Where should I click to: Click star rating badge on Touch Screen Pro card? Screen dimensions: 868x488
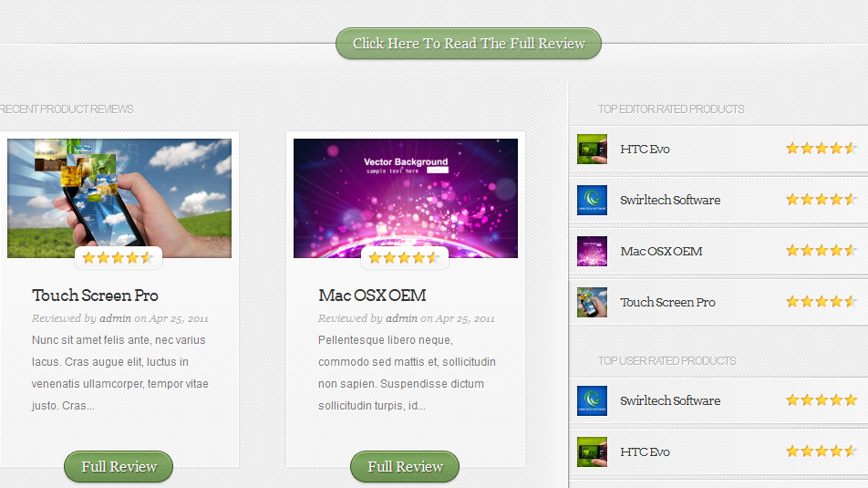click(119, 257)
